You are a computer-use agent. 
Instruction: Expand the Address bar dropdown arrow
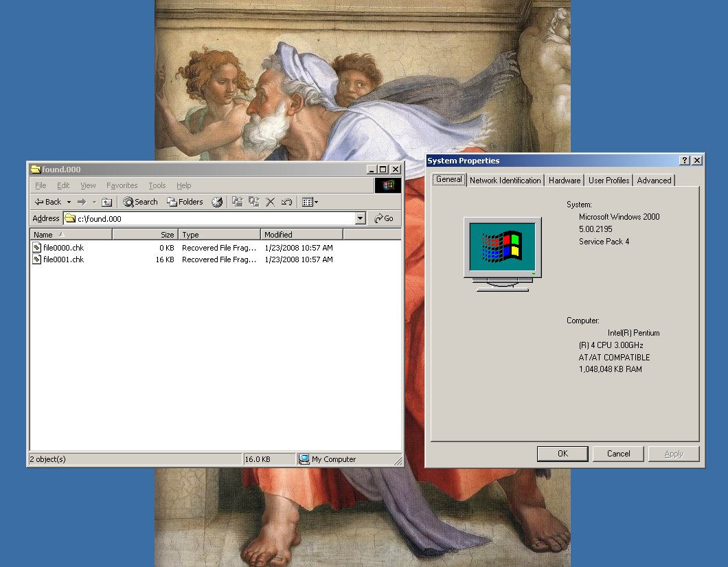click(361, 218)
